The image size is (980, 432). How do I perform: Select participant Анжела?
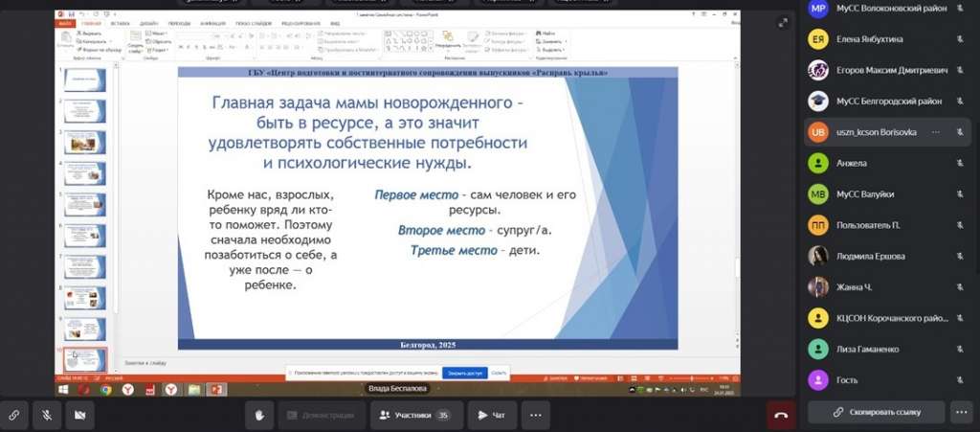point(887,163)
